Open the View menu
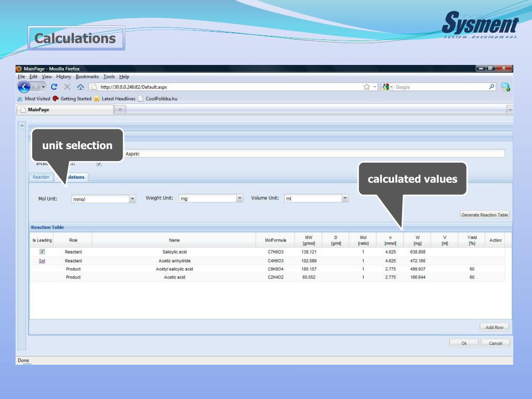 click(x=47, y=77)
